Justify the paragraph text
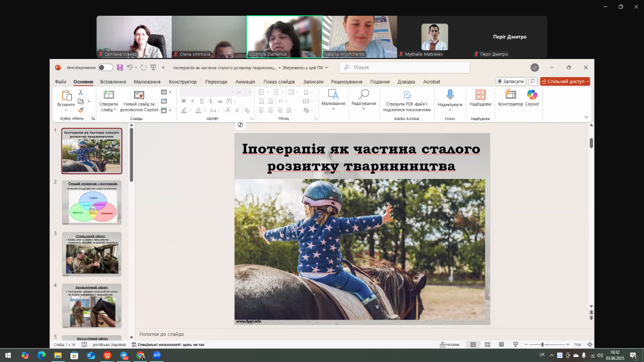 pyautogui.click(x=289, y=110)
